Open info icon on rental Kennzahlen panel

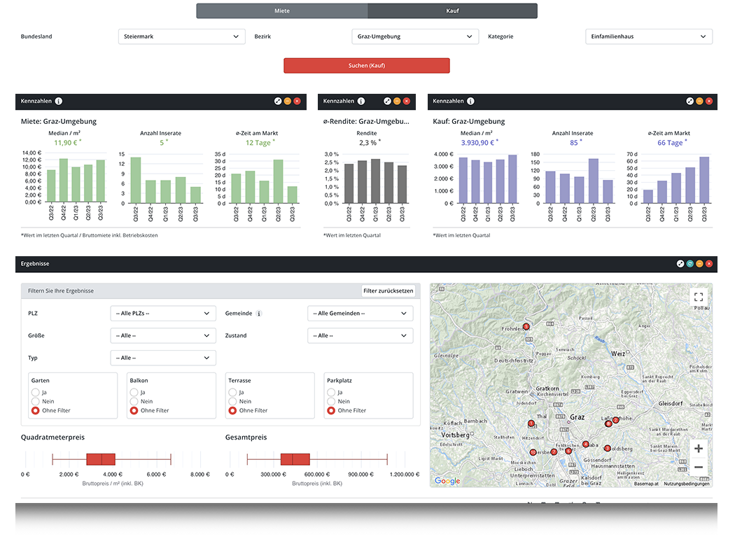coord(59,101)
